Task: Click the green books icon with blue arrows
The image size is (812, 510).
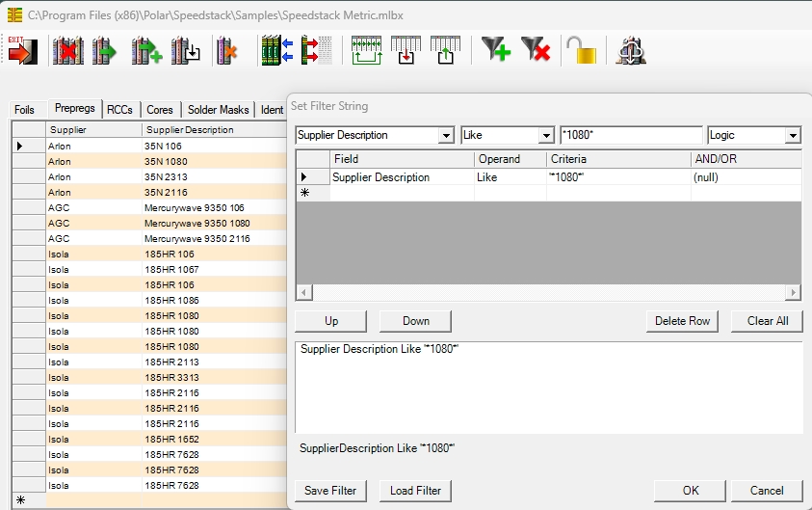Action: pyautogui.click(x=277, y=50)
